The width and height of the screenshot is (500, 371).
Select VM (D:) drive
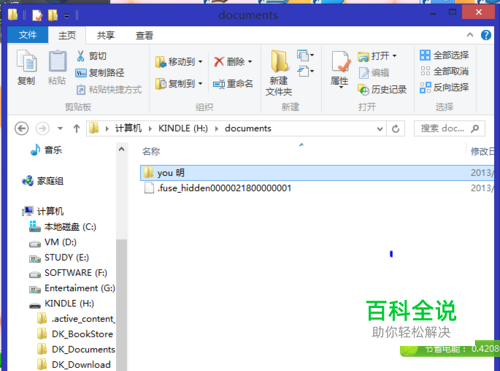[53, 242]
